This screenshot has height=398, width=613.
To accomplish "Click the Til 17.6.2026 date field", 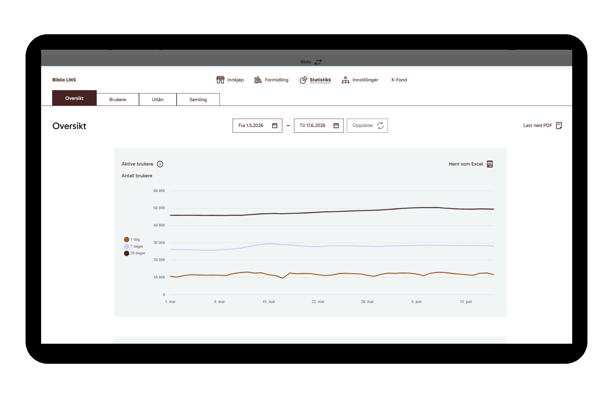I will click(319, 125).
